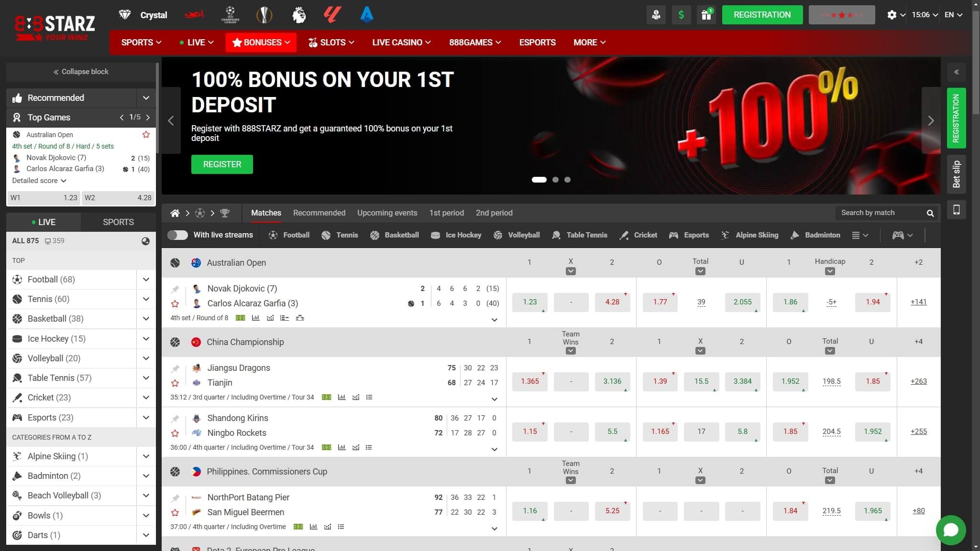Filter matches by Tennis
Screen dimensions: 980x551
point(340,235)
